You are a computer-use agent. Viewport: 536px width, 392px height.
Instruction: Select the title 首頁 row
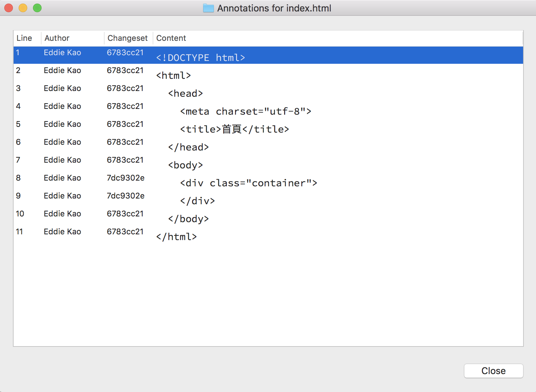(234, 129)
